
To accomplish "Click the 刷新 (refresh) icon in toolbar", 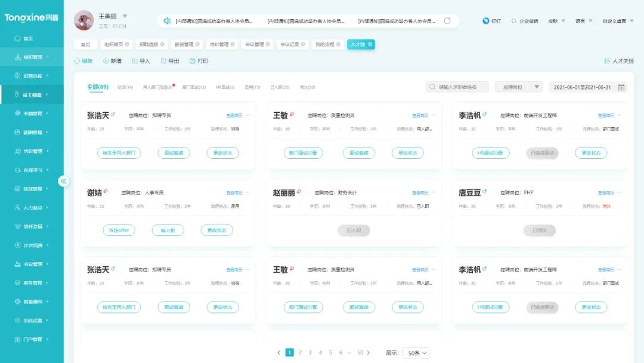I will tap(79, 60).
